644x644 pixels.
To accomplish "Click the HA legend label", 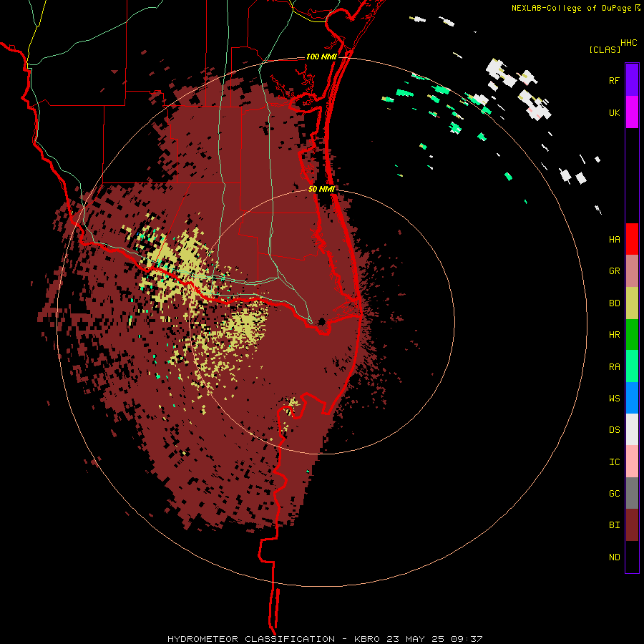I will coord(614,239).
